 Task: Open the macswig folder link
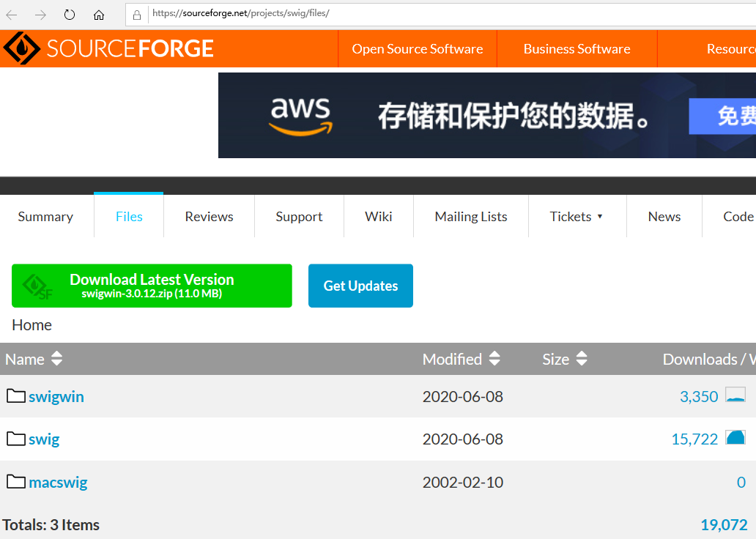58,482
